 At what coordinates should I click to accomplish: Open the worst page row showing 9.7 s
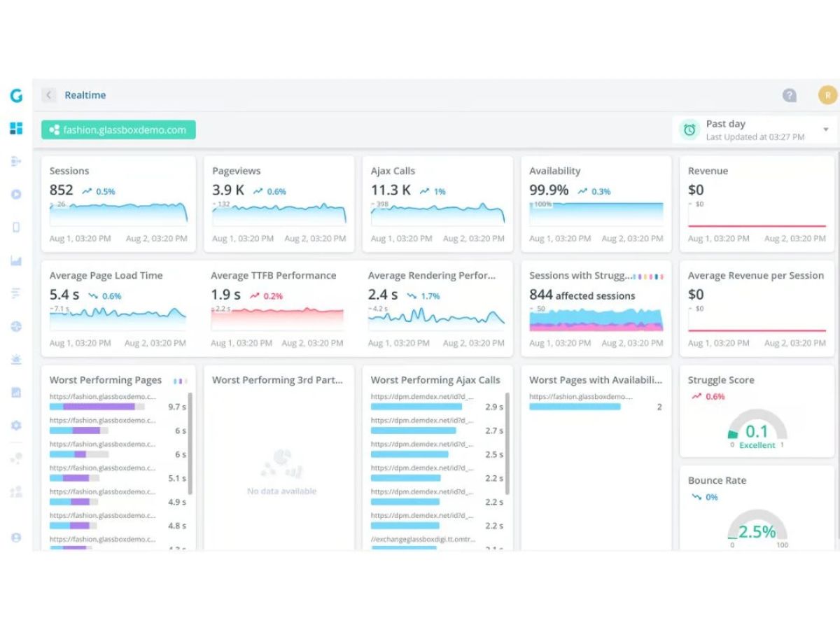(118, 402)
